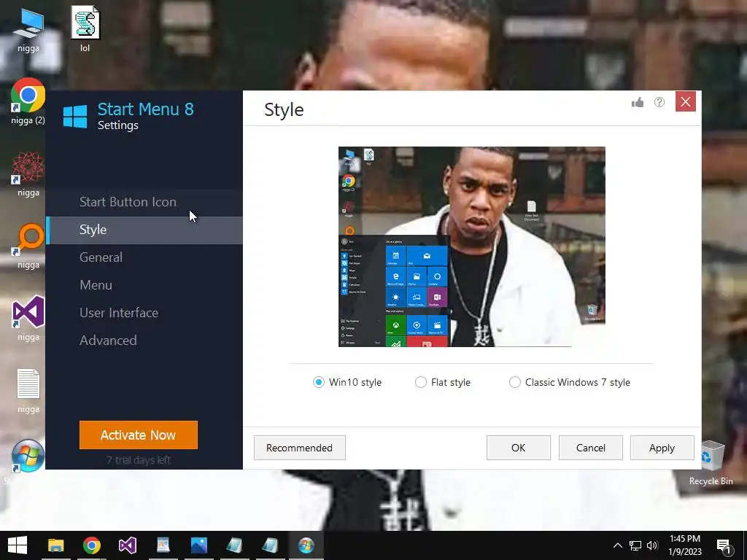Open the document viewer app on taskbar
Screen dimensions: 747x560
pyautogui.click(x=163, y=545)
